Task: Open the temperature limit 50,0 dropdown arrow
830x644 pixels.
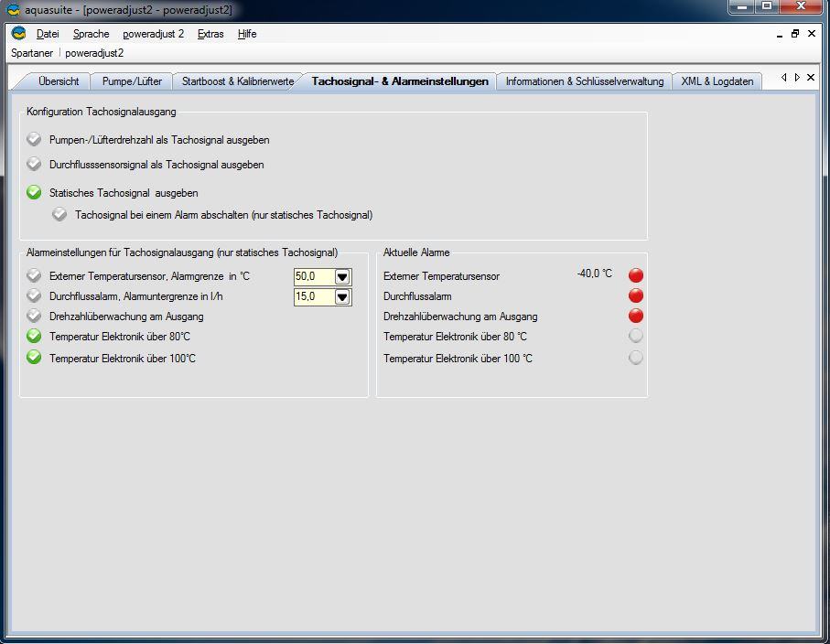Action: pyautogui.click(x=342, y=277)
